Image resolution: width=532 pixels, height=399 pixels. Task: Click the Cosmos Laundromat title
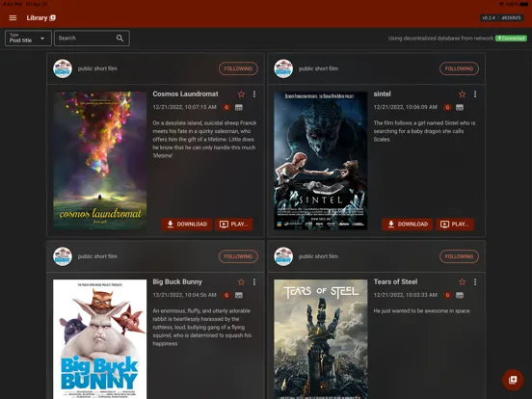(x=185, y=94)
